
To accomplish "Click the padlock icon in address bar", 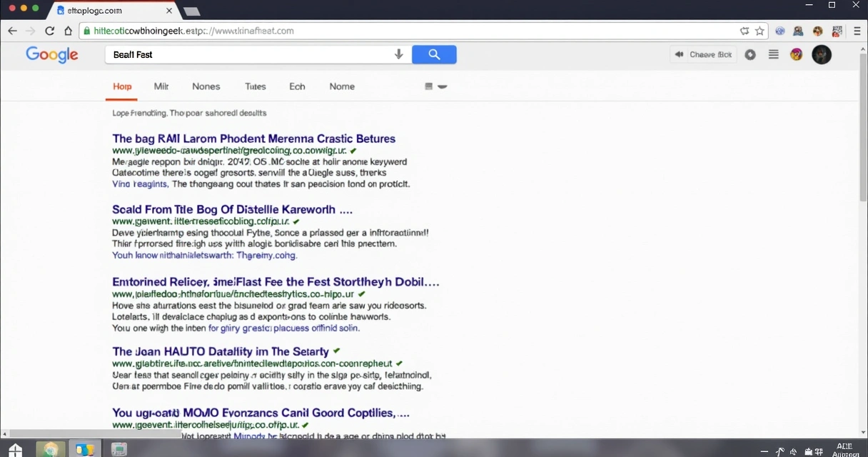I will click(86, 31).
